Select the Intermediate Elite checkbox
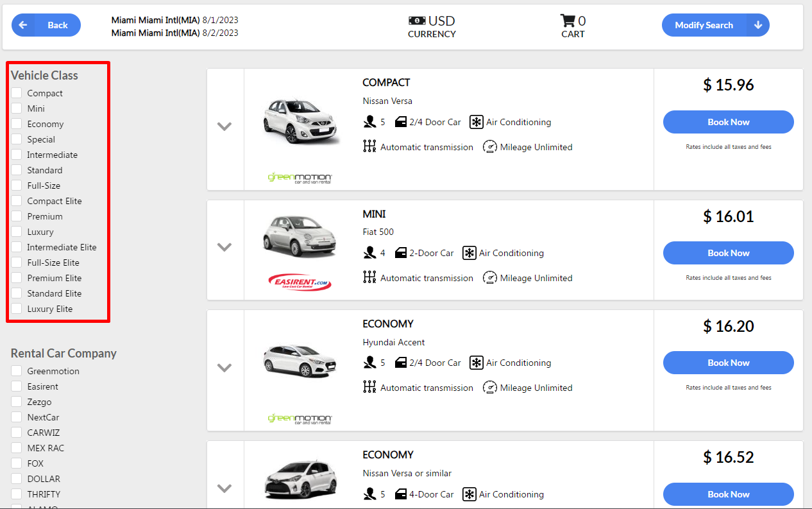Image resolution: width=812 pixels, height=509 pixels. [17, 247]
